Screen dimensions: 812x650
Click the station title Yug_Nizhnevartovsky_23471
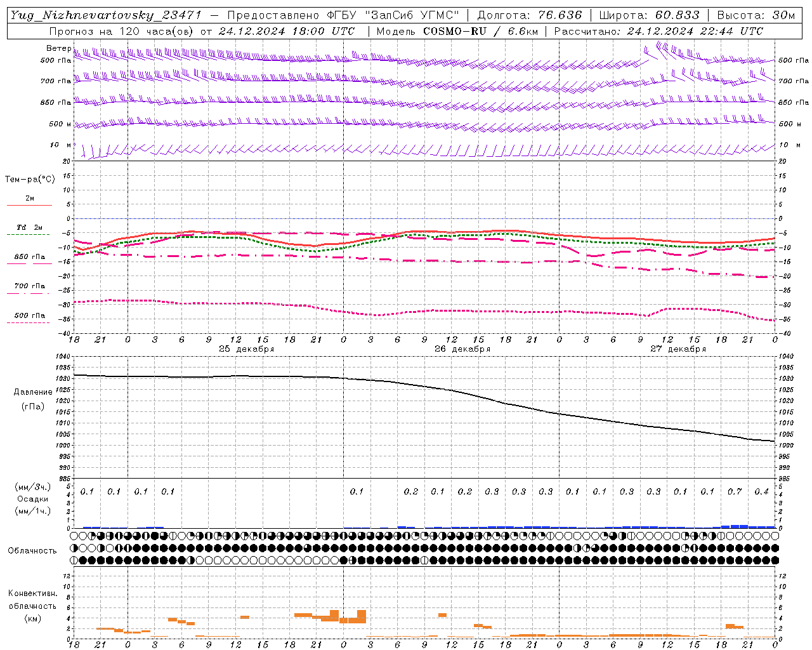click(106, 15)
